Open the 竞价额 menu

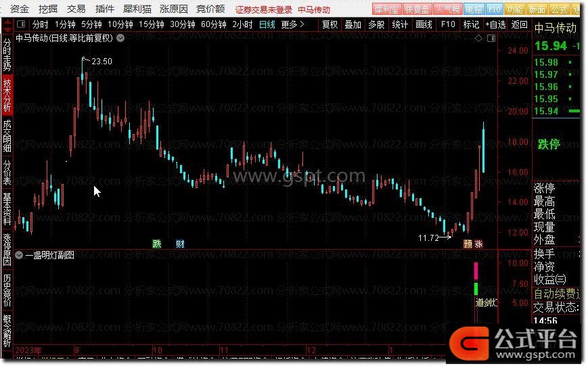tap(210, 9)
